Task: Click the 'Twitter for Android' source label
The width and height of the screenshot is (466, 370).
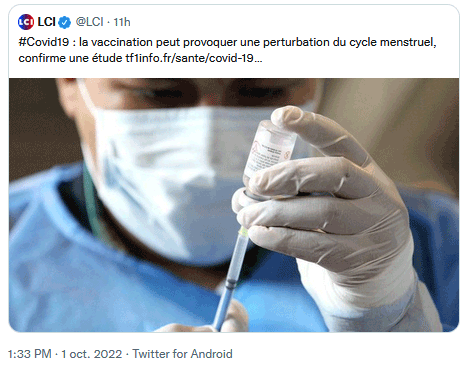Action: pos(182,354)
